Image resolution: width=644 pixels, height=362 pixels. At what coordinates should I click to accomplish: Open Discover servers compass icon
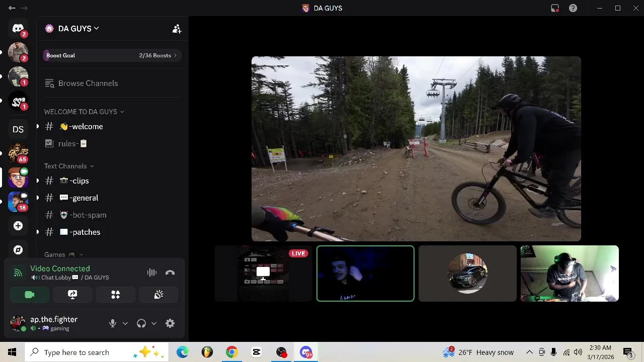click(18, 250)
